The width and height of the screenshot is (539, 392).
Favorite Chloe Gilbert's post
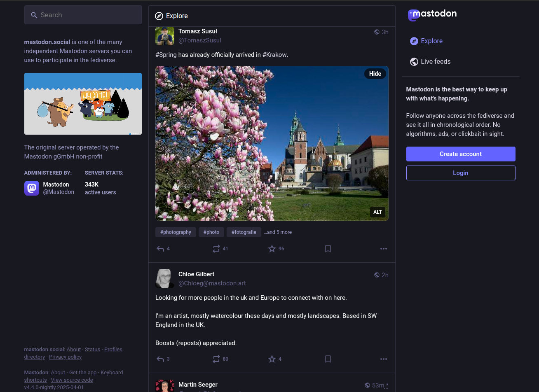tap(272, 359)
